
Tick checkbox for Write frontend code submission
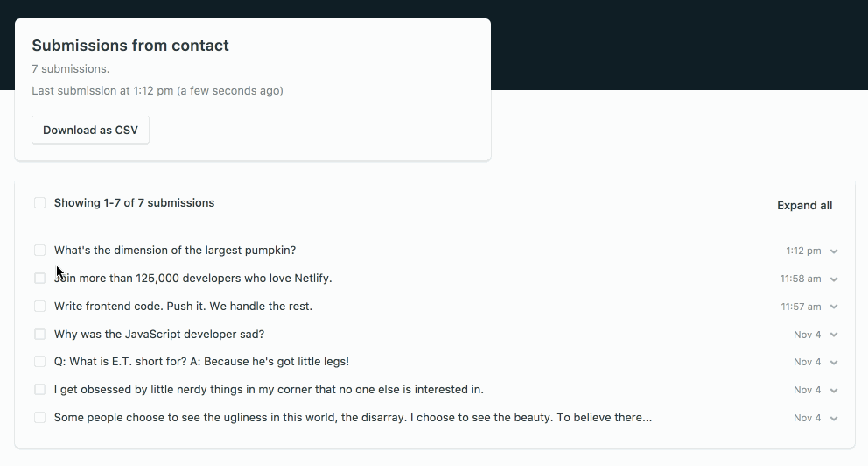click(40, 307)
